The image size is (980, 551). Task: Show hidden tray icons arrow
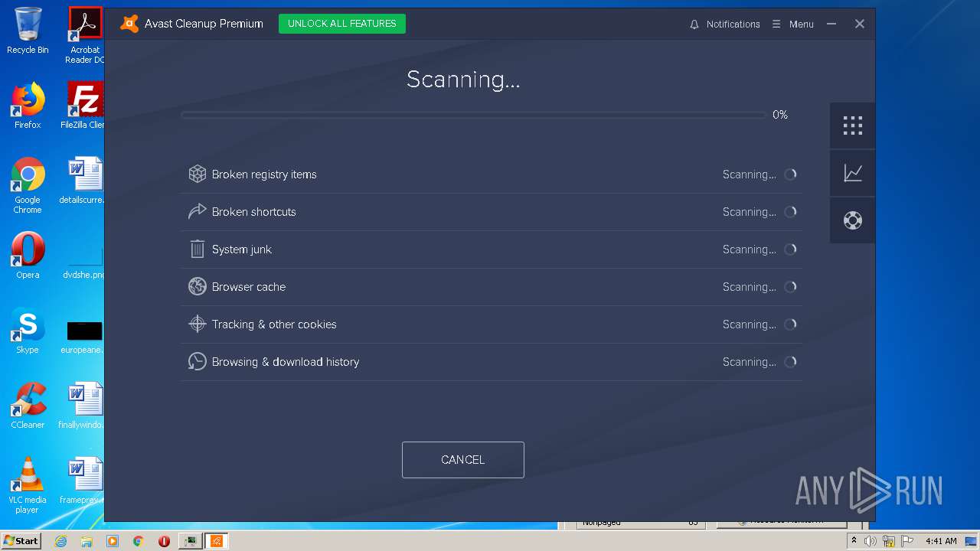click(854, 540)
